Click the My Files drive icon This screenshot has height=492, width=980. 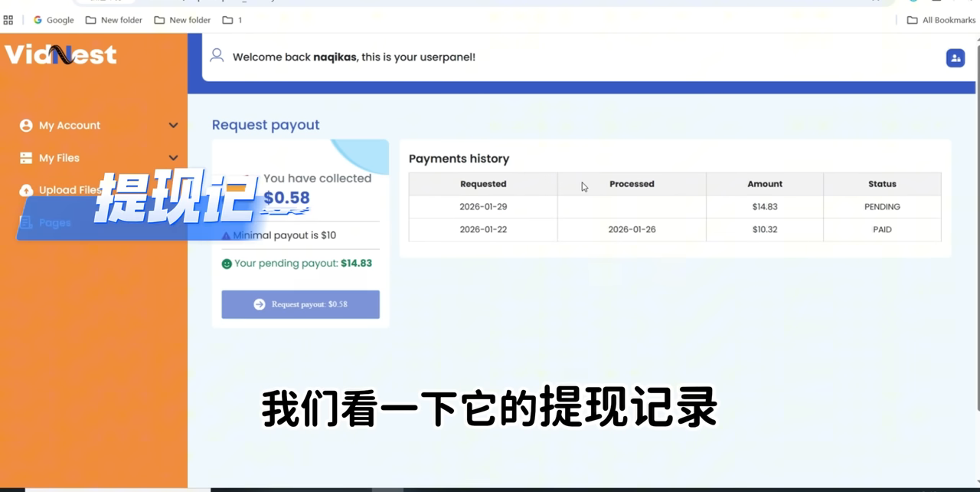(26, 158)
